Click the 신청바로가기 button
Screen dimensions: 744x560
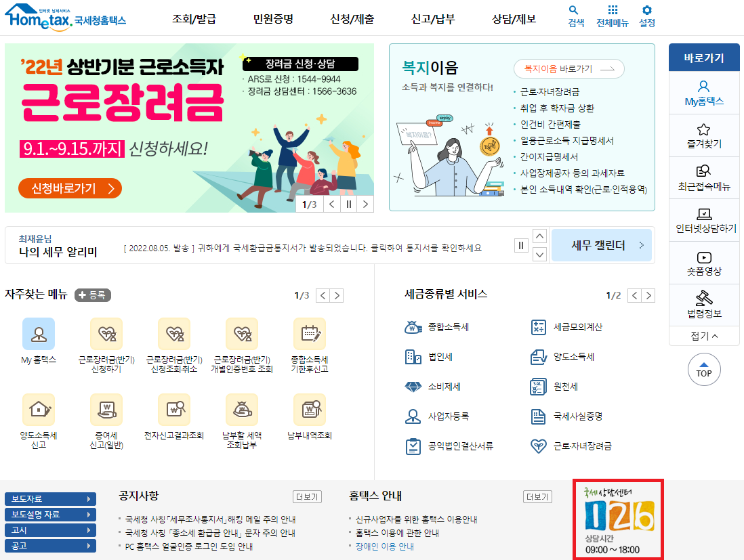[x=68, y=188]
